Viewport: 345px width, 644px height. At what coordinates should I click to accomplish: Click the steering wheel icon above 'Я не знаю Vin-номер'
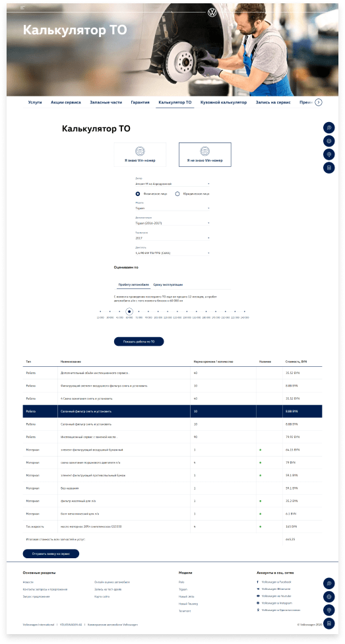pyautogui.click(x=205, y=151)
